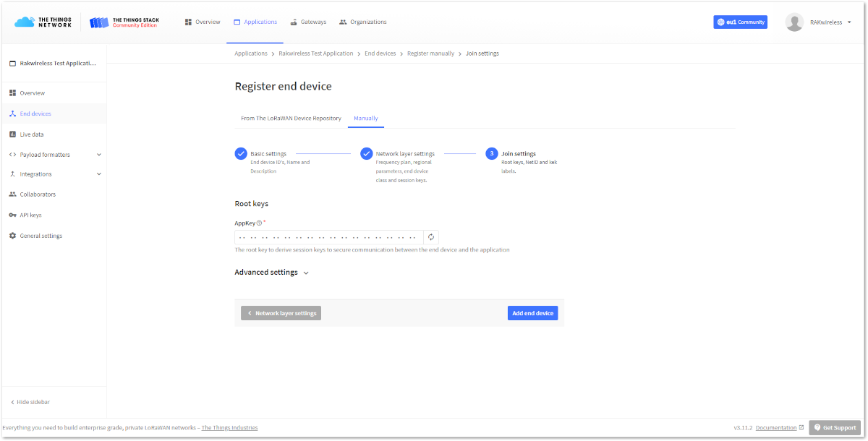Click the v3.11.2 version text
The width and height of the screenshot is (868, 441).
coord(743,428)
